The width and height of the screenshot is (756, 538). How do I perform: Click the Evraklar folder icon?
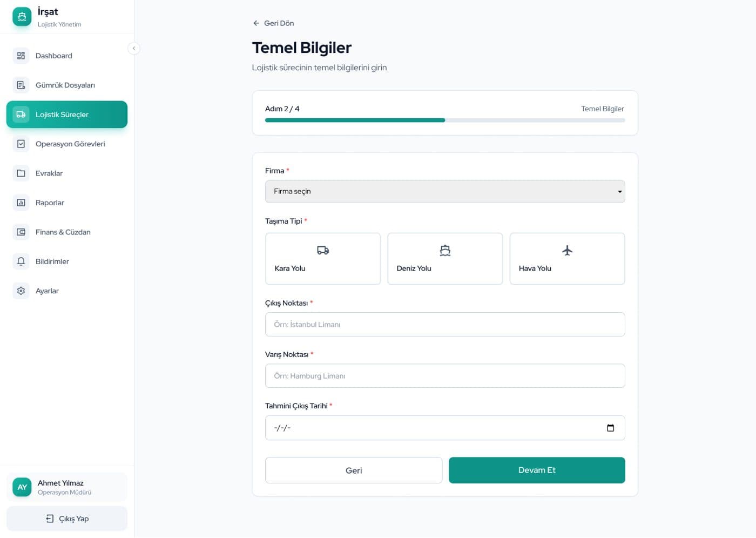pos(21,173)
